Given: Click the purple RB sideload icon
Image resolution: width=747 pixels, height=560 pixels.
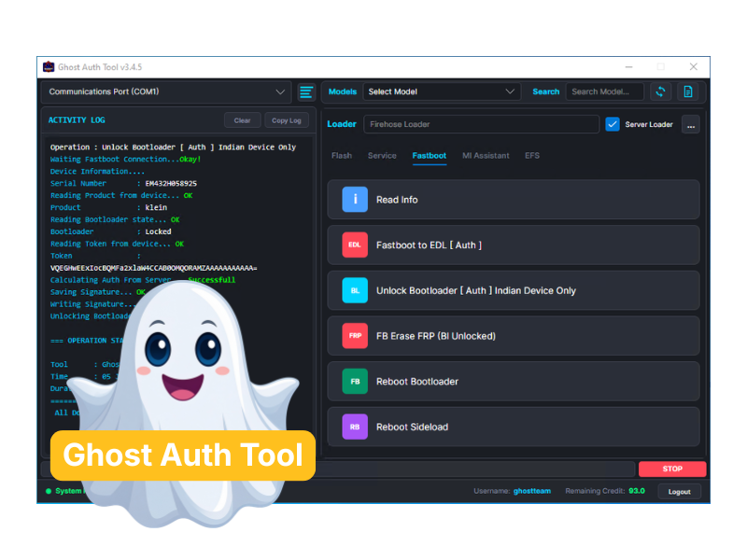Looking at the screenshot, I should pos(355,427).
